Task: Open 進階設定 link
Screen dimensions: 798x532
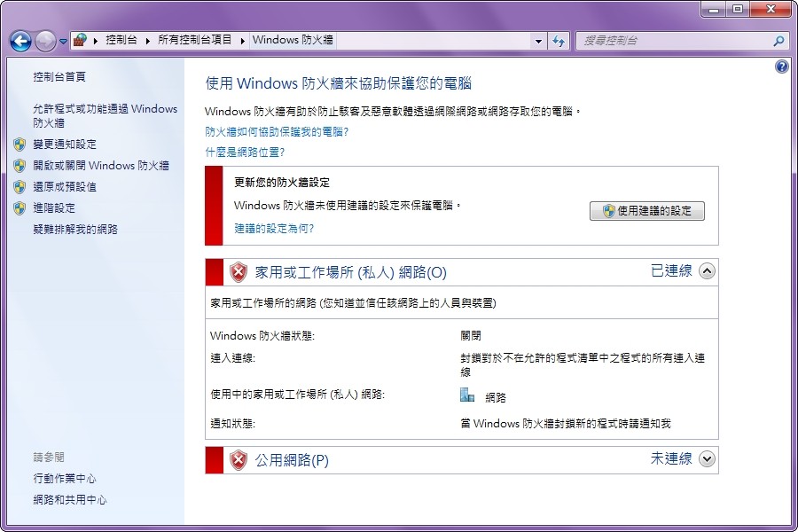Action: tap(54, 208)
